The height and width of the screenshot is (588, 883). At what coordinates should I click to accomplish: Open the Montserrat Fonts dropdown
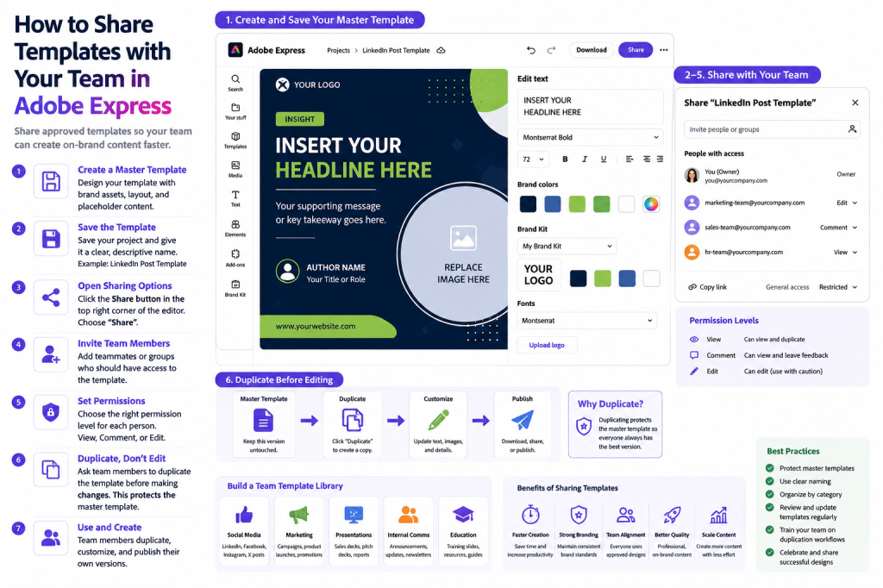586,321
